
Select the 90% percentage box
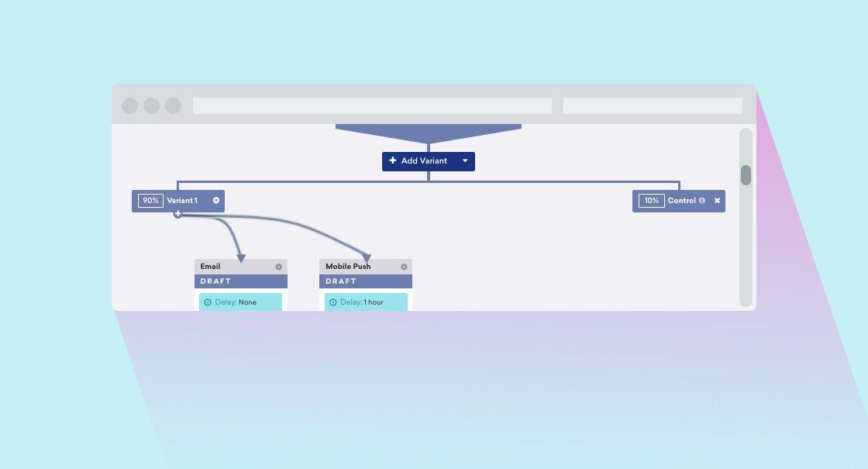click(x=150, y=201)
